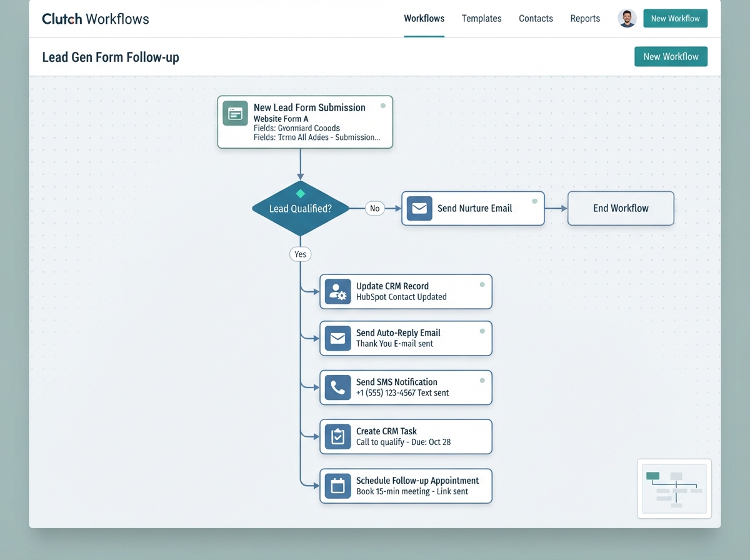This screenshot has height=560, width=750.
Task: Click status dot on Send Nurture Email node
Action: (534, 201)
